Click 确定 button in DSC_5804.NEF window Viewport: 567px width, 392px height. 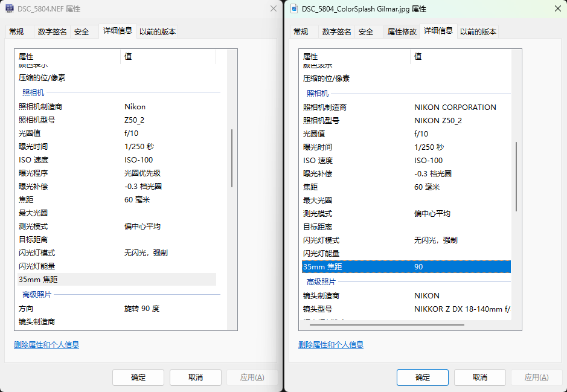(138, 378)
